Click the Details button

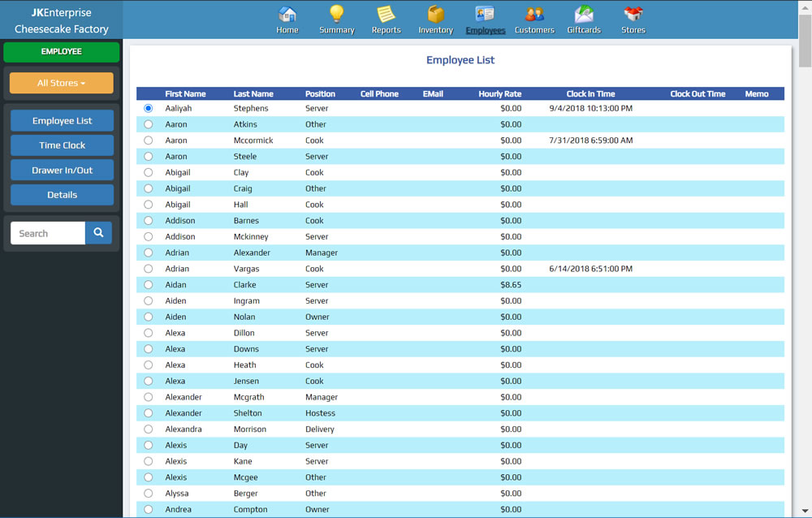(63, 195)
